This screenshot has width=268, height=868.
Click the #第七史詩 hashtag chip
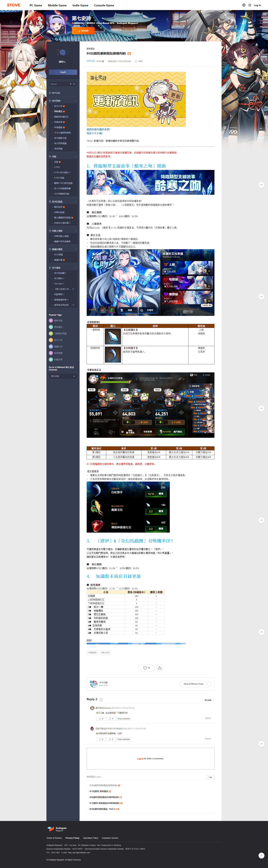coord(105,653)
